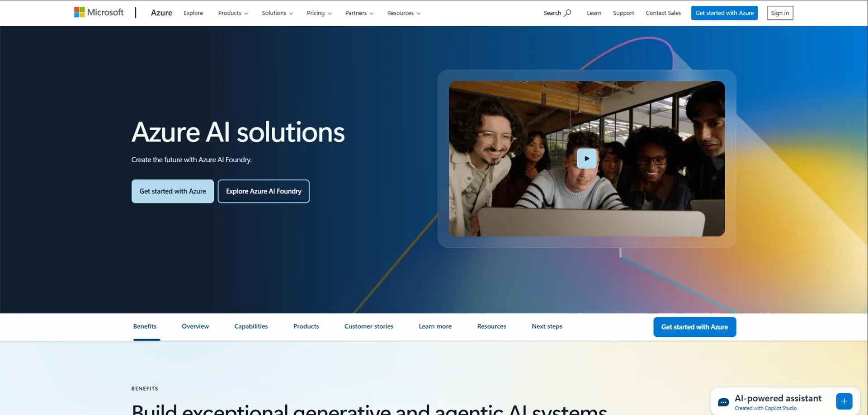Expand the Solutions dropdown

click(x=277, y=13)
